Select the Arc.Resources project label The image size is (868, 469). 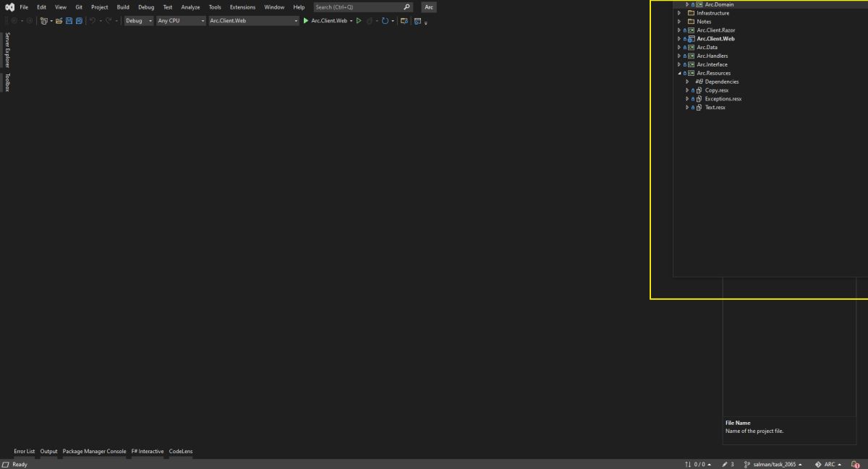713,73
